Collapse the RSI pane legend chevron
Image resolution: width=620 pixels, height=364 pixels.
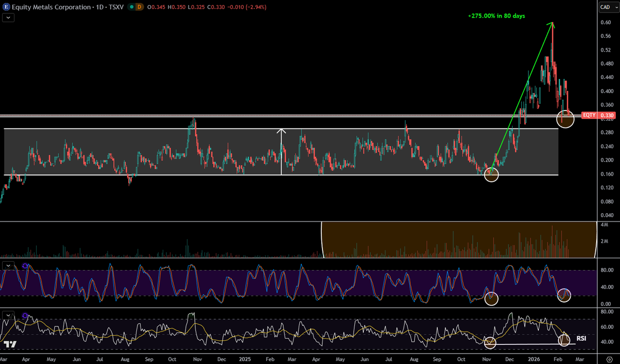[x=8, y=315]
